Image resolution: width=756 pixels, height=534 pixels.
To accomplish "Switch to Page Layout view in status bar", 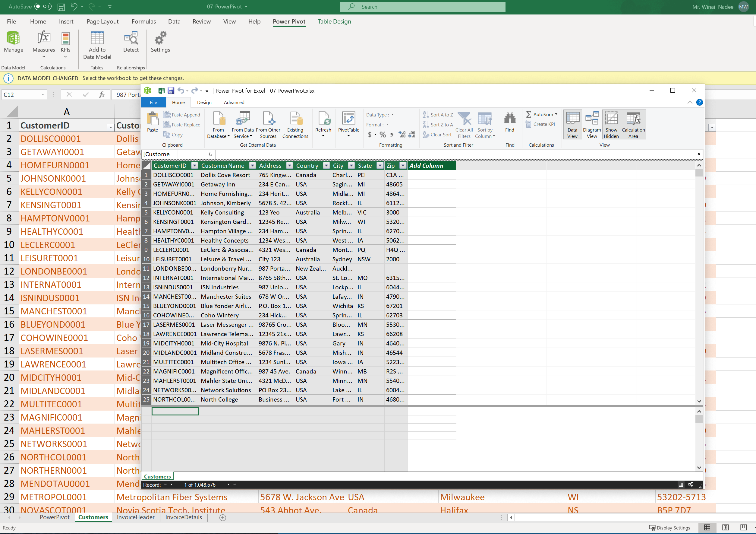I will (x=725, y=527).
